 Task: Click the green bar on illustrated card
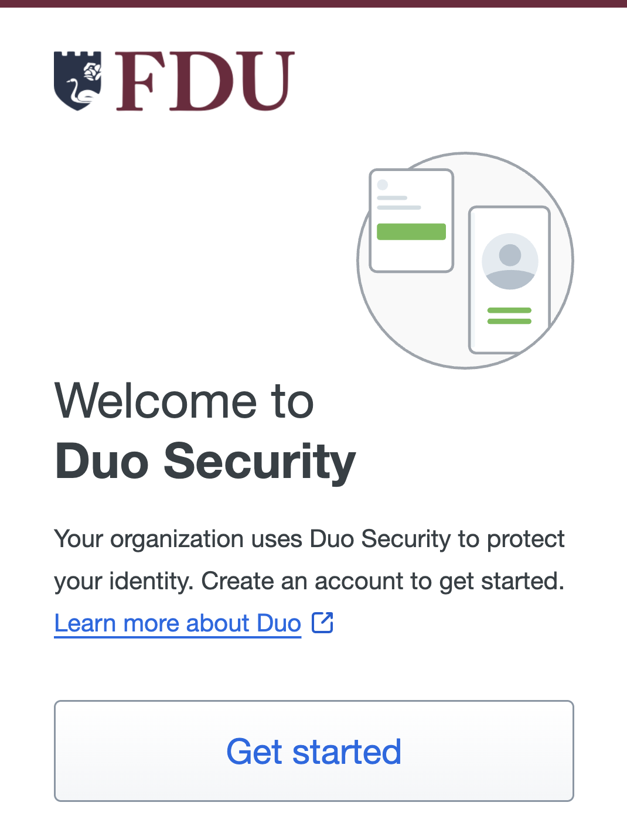[x=411, y=231]
